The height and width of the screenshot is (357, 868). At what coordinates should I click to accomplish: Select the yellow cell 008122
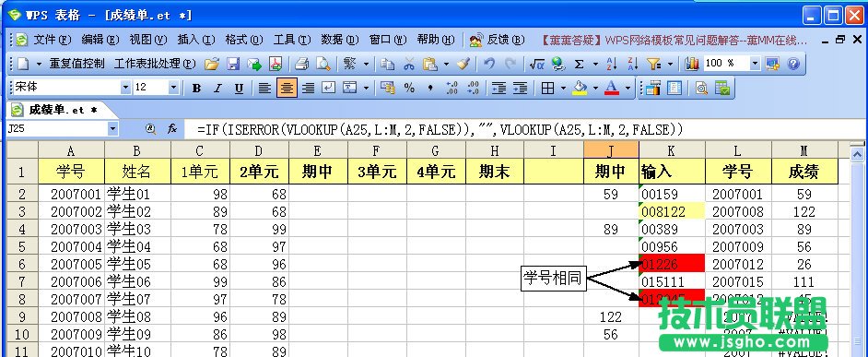click(672, 211)
